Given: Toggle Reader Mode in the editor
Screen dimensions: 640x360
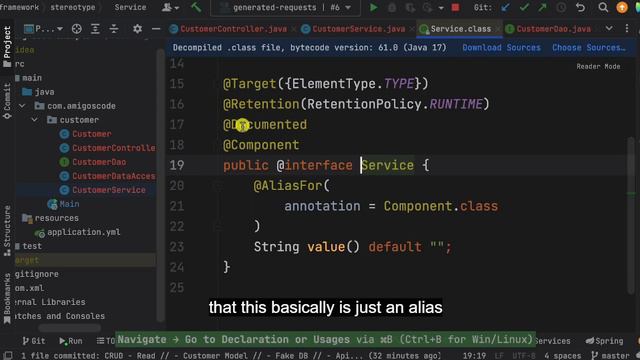Looking at the screenshot, I should click(x=598, y=67).
